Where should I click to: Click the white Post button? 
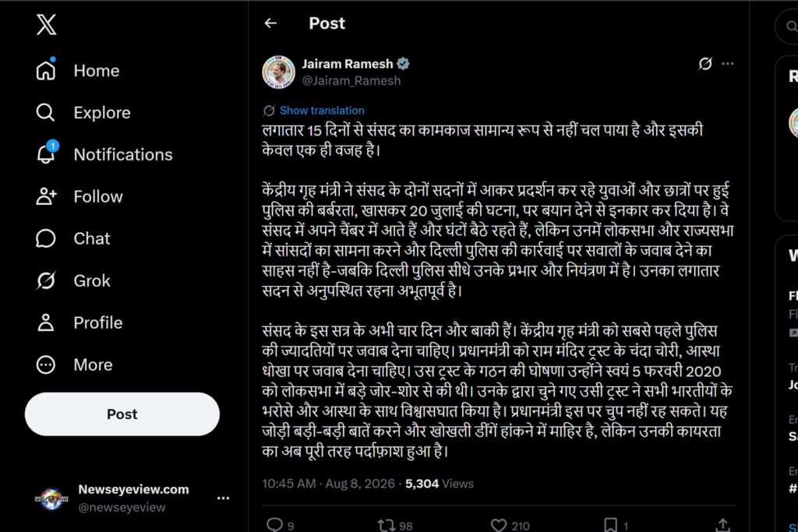[122, 414]
